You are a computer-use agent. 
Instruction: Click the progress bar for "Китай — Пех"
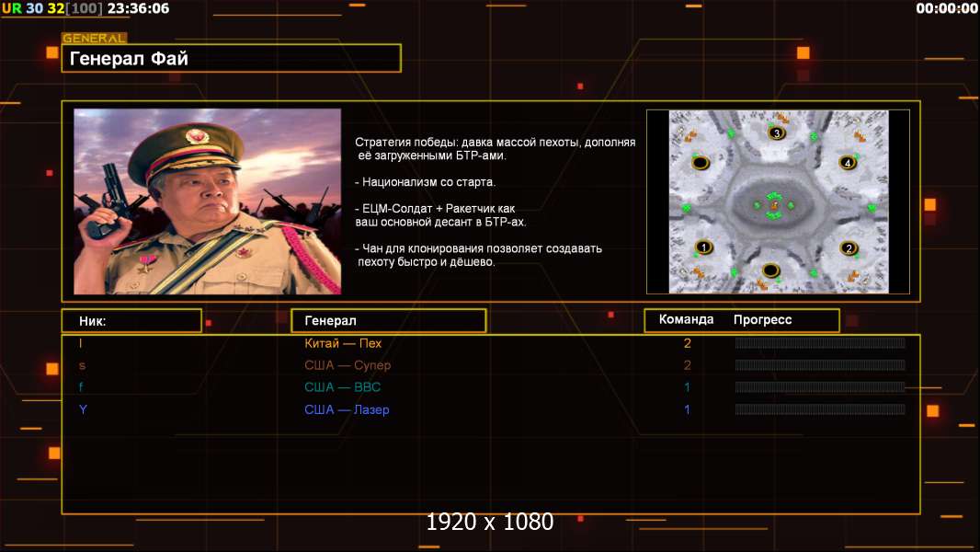(x=819, y=343)
